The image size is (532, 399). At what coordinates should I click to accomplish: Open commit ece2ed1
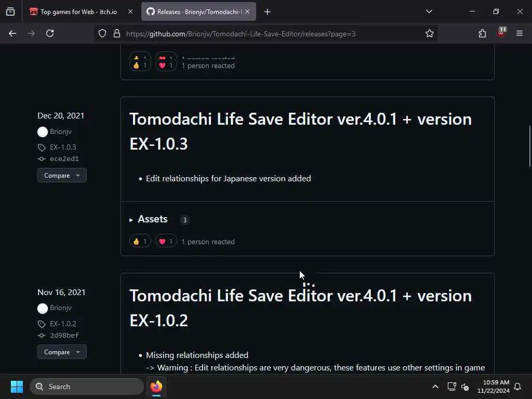click(64, 159)
